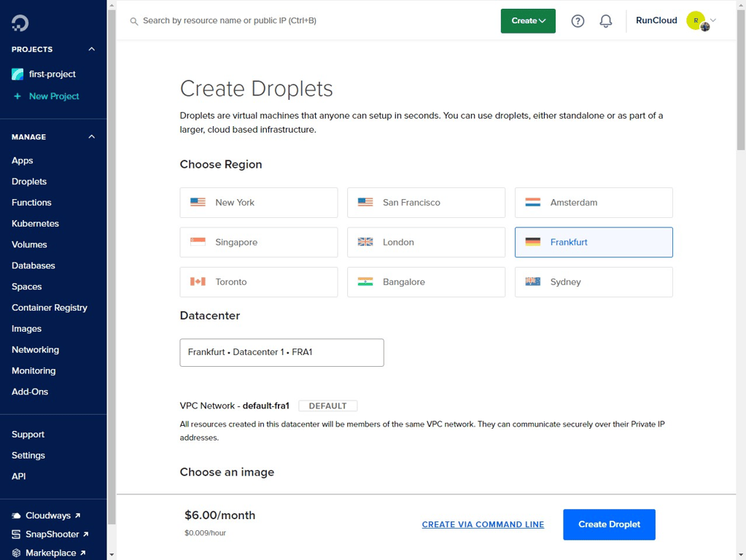Click the DigitalOcean logo icon
746x560 pixels.
coord(20,23)
